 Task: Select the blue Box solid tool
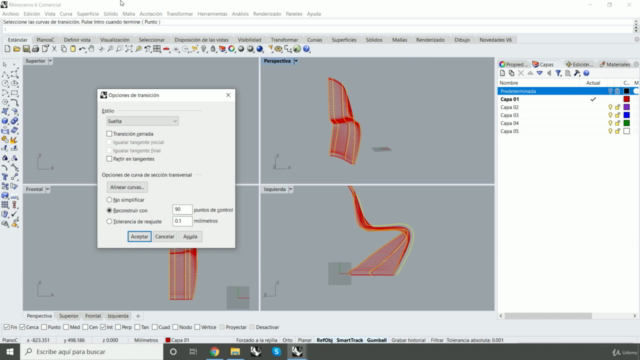click(x=5, y=121)
